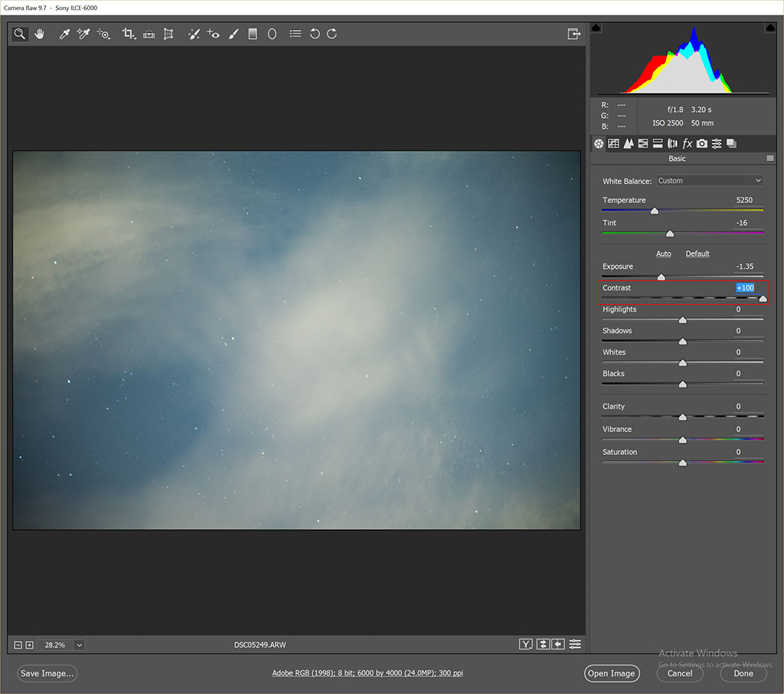Image resolution: width=784 pixels, height=694 pixels.
Task: Toggle before/after preview view
Action: click(526, 644)
